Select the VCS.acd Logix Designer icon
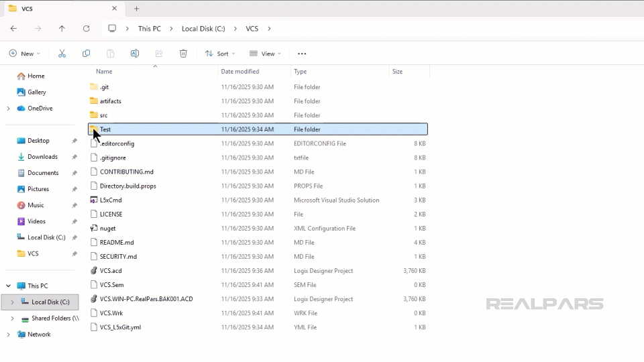The width and height of the screenshot is (644, 362). point(94,271)
